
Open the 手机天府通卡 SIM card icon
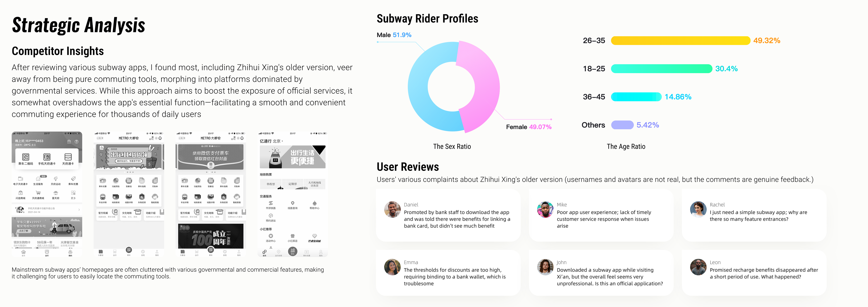tap(47, 157)
